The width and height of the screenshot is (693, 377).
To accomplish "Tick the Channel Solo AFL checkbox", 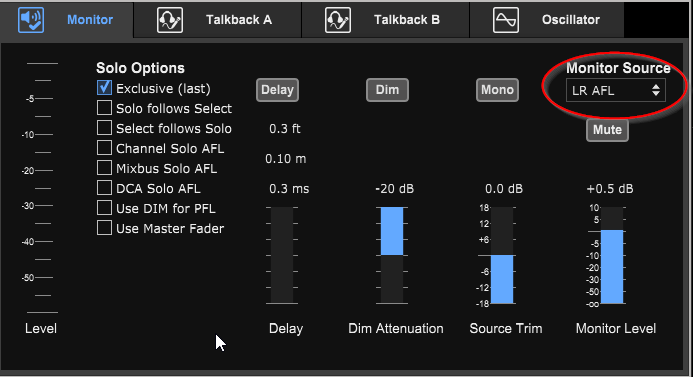I will (x=104, y=148).
